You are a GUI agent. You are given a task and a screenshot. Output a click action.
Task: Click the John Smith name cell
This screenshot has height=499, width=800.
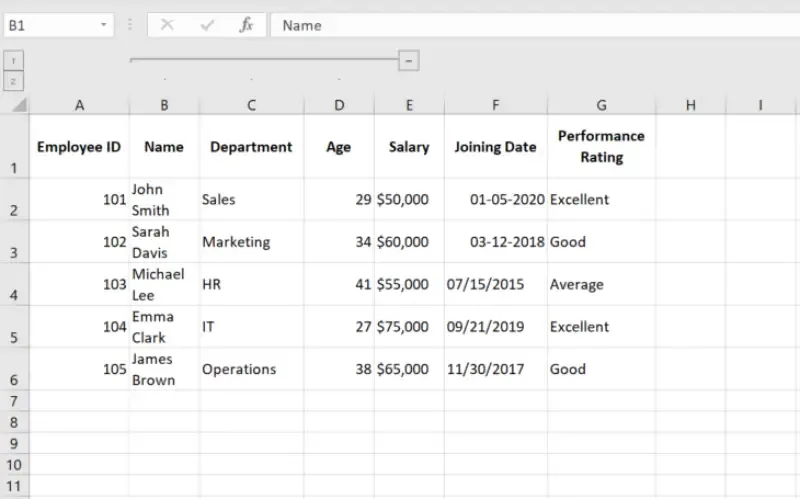pyautogui.click(x=164, y=200)
